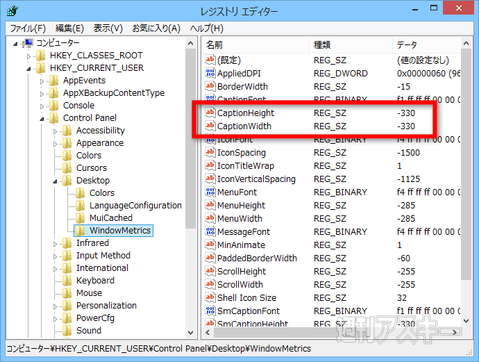Click the PaddedBorderWidth value icon

point(210,258)
